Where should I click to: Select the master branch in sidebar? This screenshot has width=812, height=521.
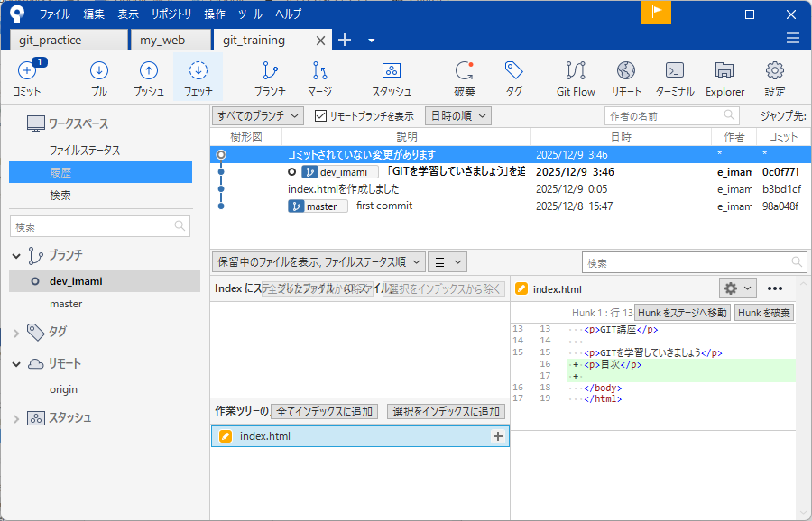pos(66,304)
